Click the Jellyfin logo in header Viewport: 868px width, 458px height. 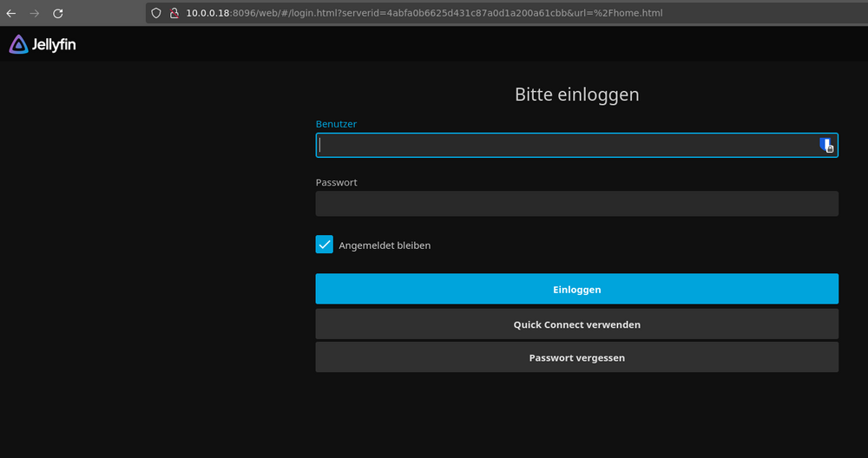(x=42, y=44)
